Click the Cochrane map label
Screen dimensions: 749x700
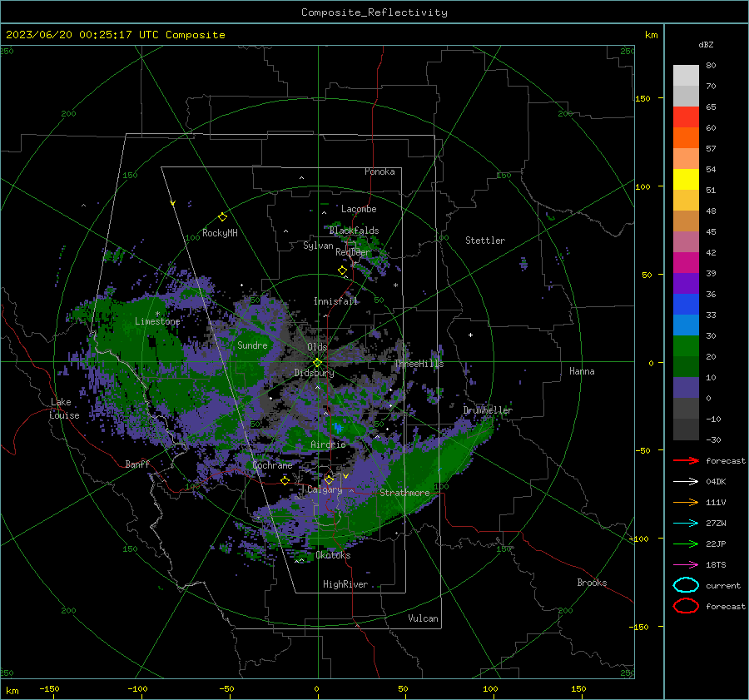(272, 465)
